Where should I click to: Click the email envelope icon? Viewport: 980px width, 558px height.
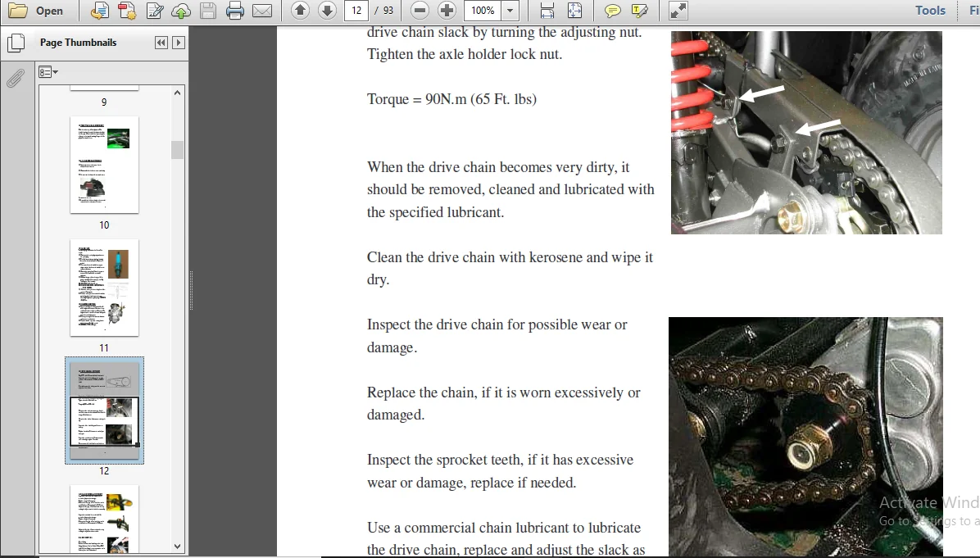[262, 11]
